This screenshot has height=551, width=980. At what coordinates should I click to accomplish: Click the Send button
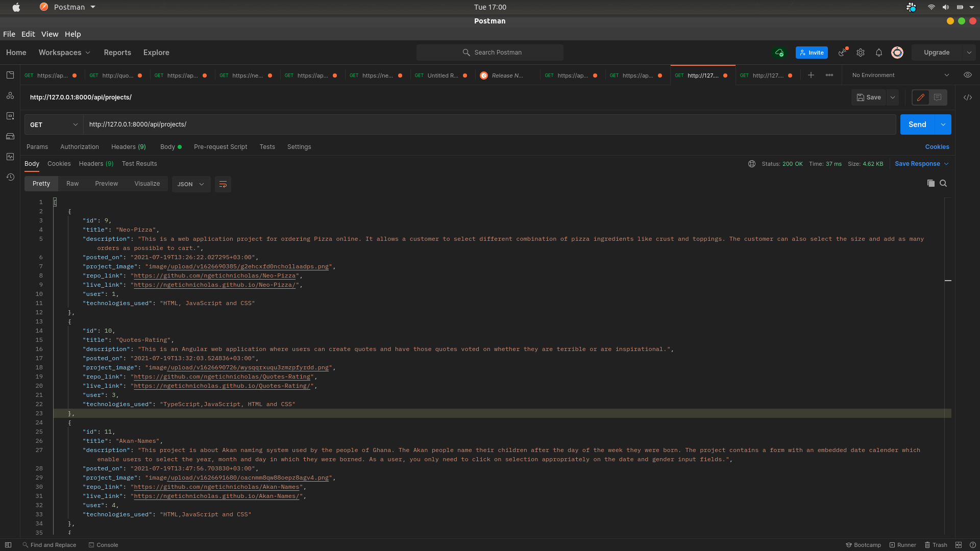[917, 124]
